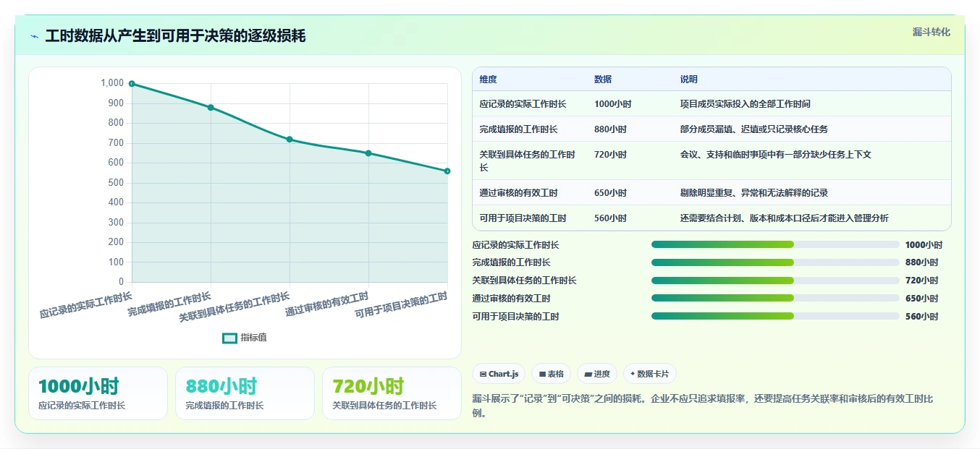Click the progress bar for 关联到具体任务的工作时长
The width and height of the screenshot is (980, 449).
775,281
